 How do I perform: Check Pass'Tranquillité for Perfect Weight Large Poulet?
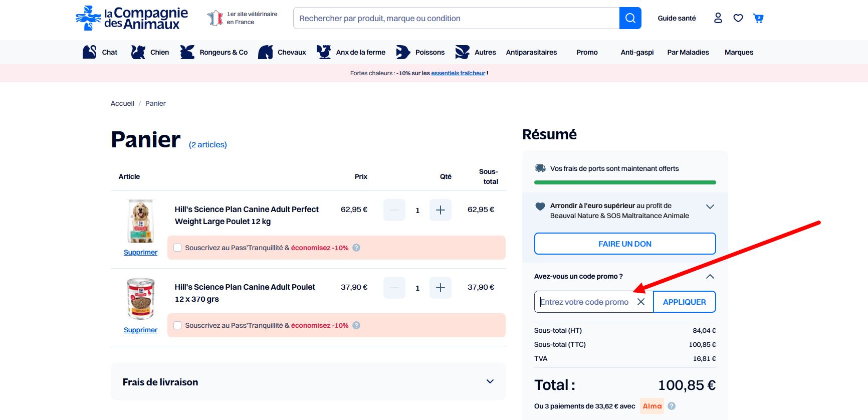tap(177, 248)
